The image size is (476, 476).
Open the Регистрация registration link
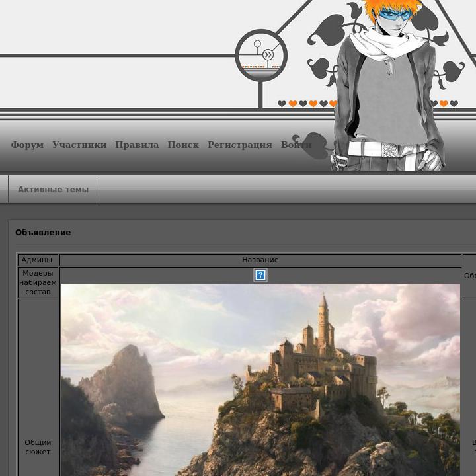coord(240,145)
